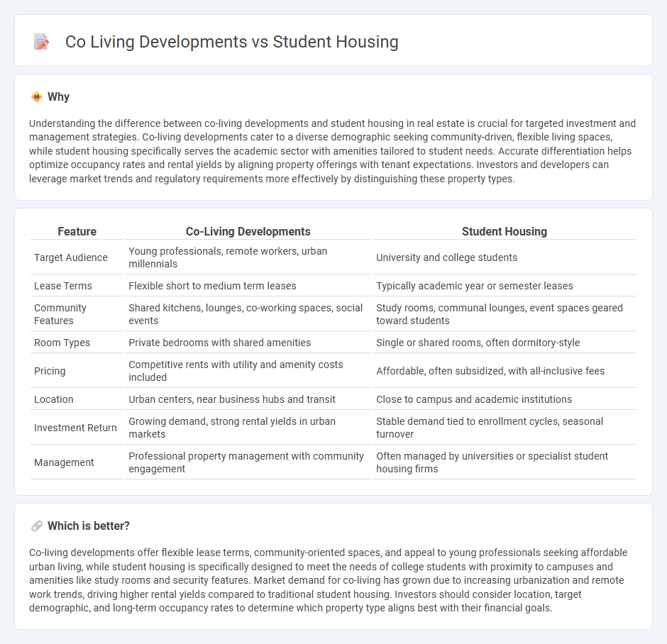The height and width of the screenshot is (644, 667).
Task: Click cell Close to campus and academic institutions
Action: tap(505, 399)
